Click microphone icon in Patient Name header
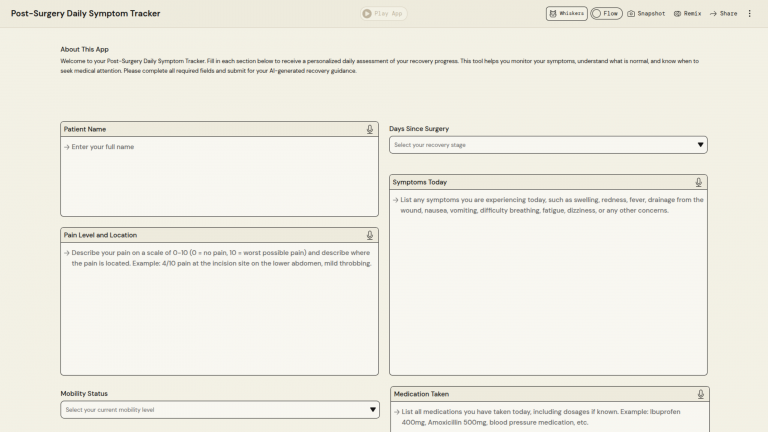This screenshot has height=432, width=768. 370,129
